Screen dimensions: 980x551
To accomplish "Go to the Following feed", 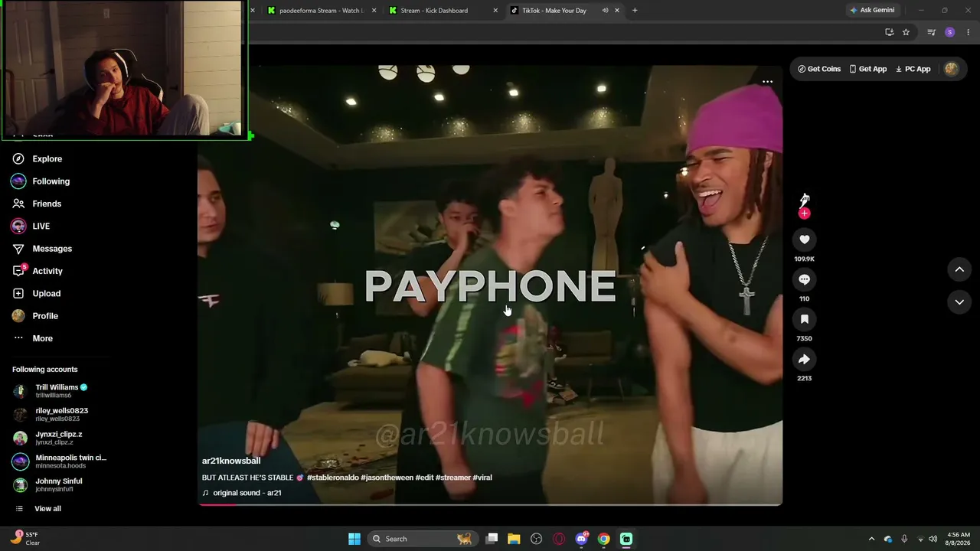I will tap(42, 181).
